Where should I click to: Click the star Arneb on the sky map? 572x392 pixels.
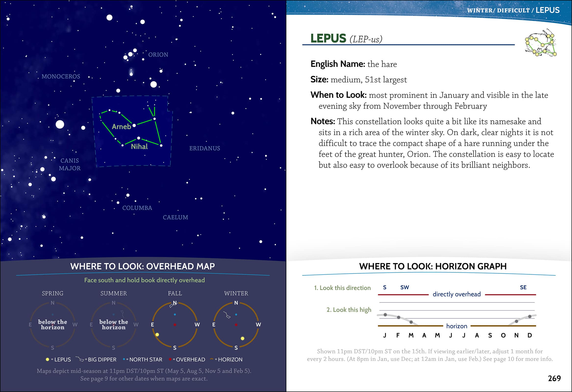pyautogui.click(x=134, y=125)
